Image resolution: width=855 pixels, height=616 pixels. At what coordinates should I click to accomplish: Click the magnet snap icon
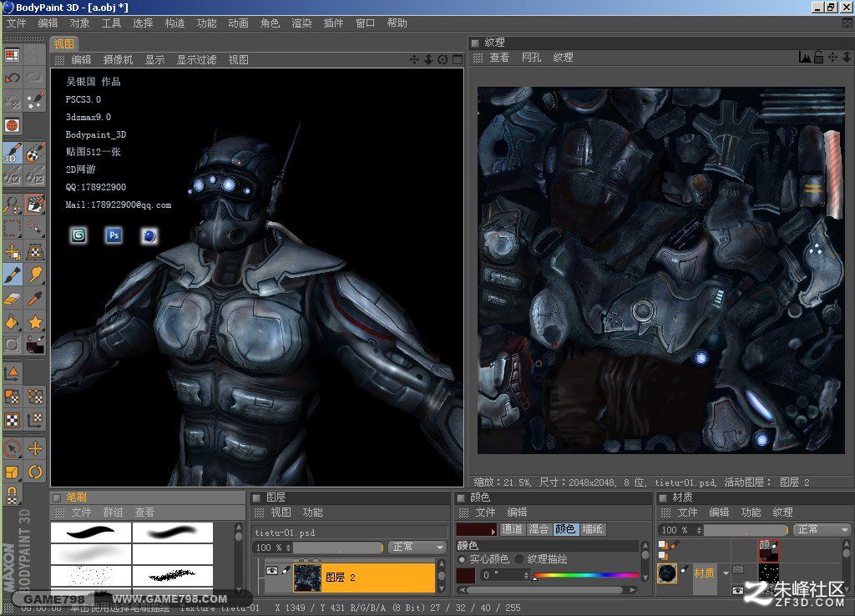coord(12,495)
